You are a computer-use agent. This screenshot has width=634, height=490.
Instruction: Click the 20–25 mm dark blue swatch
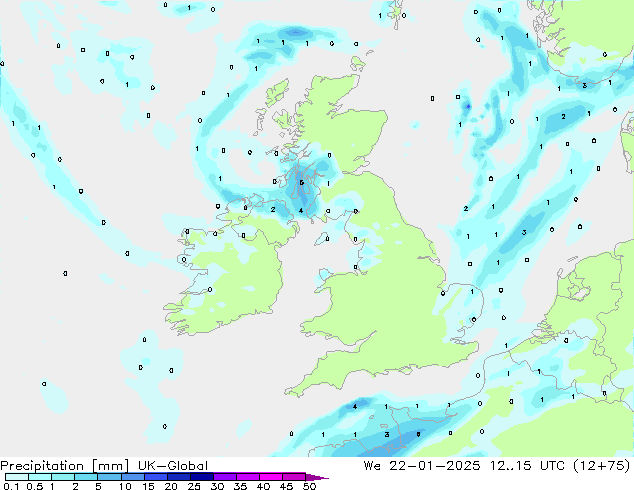click(178, 477)
